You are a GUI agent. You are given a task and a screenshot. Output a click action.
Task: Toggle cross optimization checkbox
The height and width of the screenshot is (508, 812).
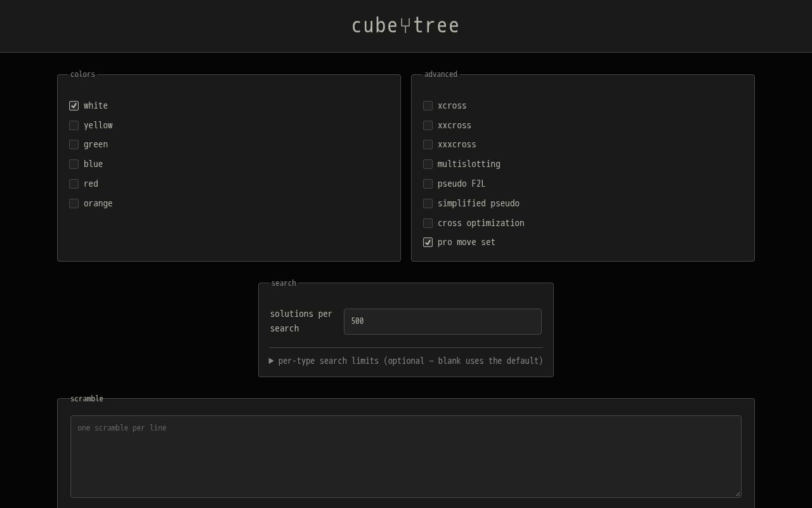(x=428, y=223)
